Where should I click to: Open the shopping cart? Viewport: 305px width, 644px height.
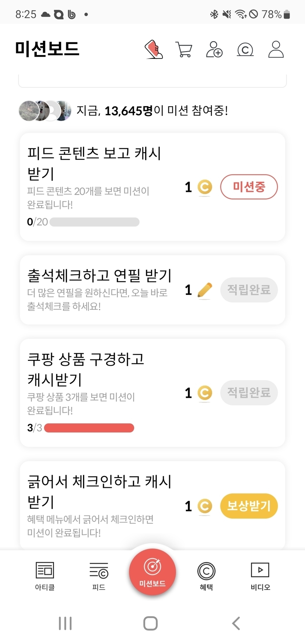[184, 49]
